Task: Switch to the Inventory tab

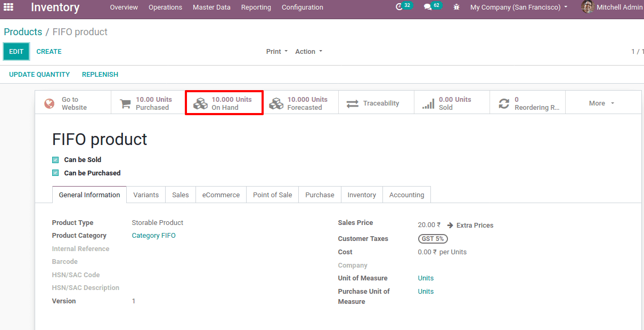Action: coord(362,195)
